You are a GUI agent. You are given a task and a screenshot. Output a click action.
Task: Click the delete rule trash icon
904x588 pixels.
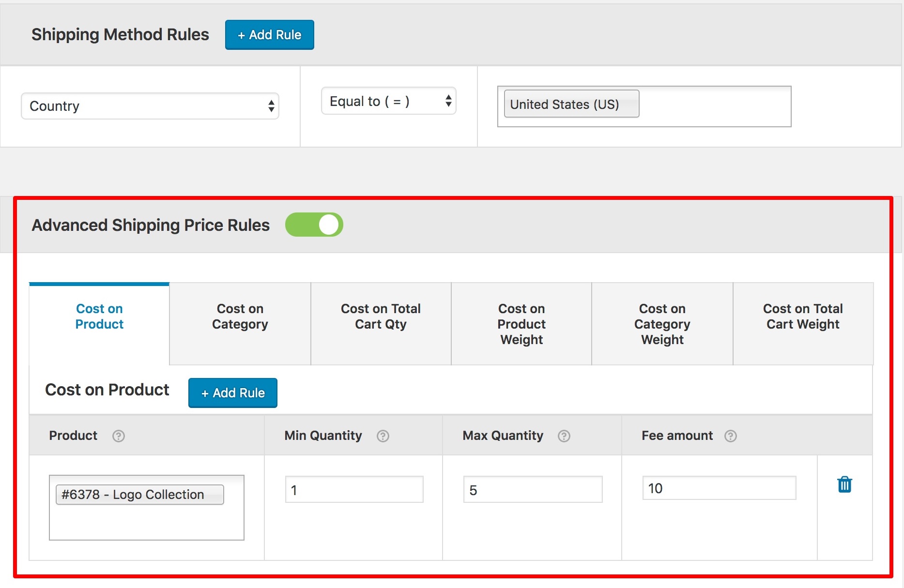844,484
